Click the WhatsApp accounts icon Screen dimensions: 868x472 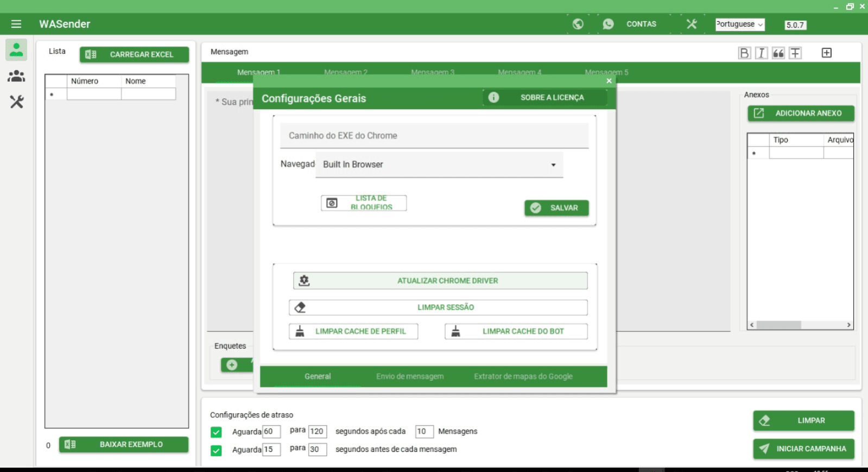click(x=608, y=24)
